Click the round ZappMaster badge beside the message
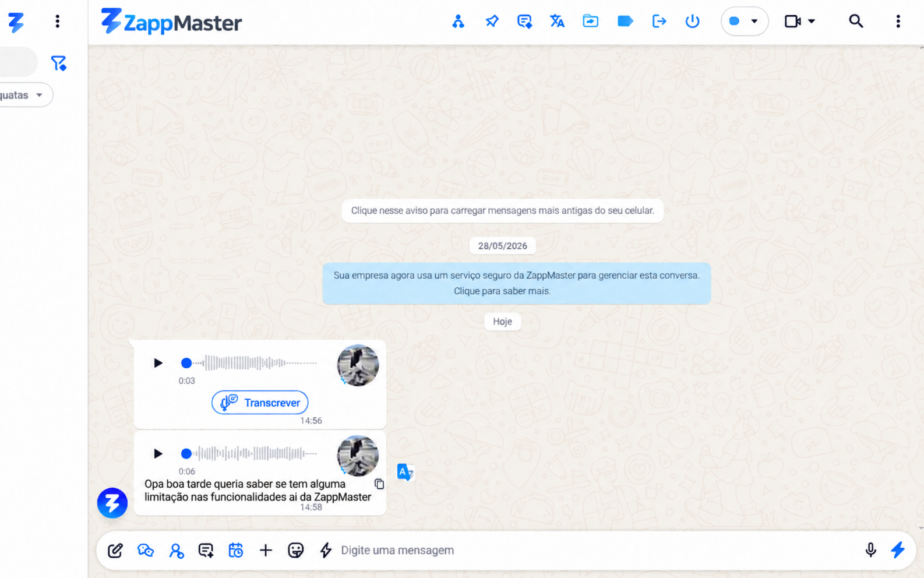Screen dimensions: 924x578 coord(112,503)
